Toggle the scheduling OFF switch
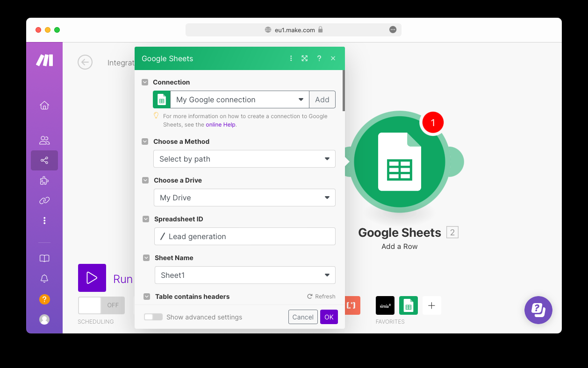This screenshot has width=588, height=368. [x=101, y=305]
